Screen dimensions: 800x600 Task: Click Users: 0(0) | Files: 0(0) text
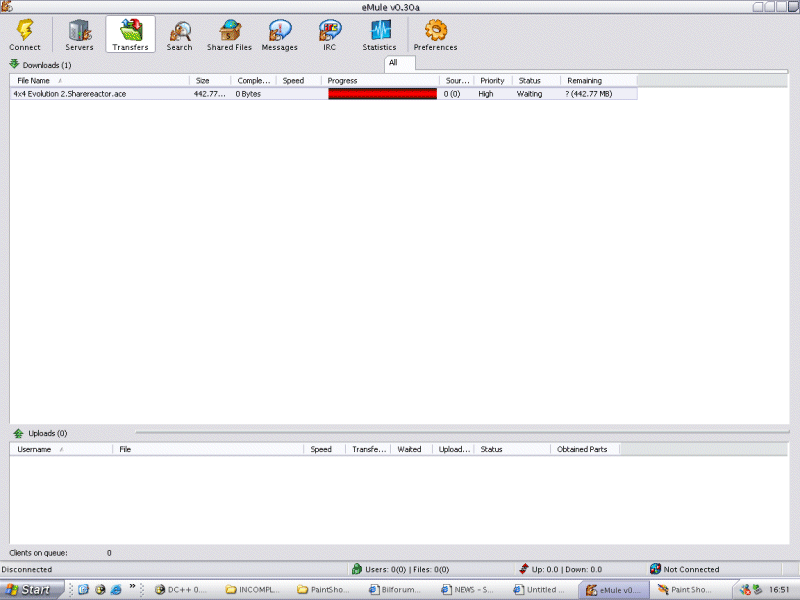coord(407,569)
